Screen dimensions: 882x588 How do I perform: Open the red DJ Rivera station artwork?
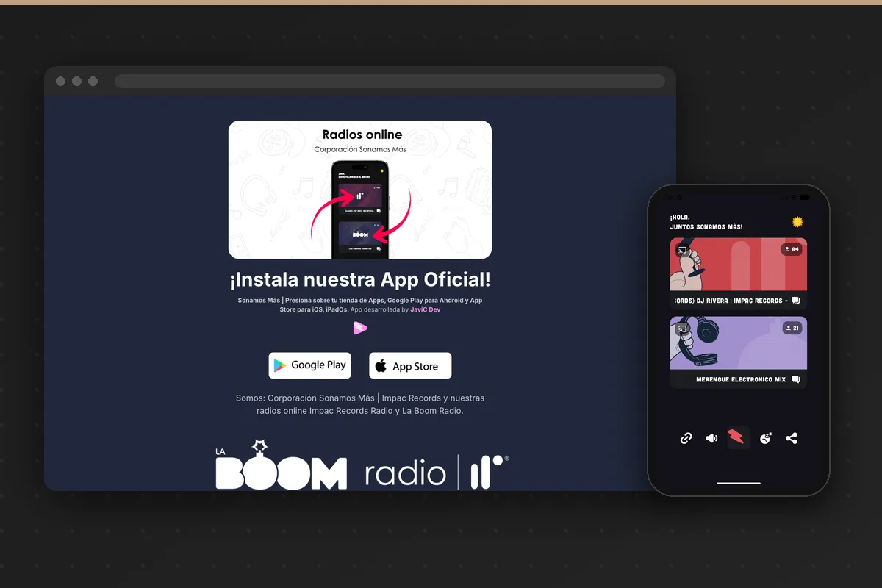739,264
